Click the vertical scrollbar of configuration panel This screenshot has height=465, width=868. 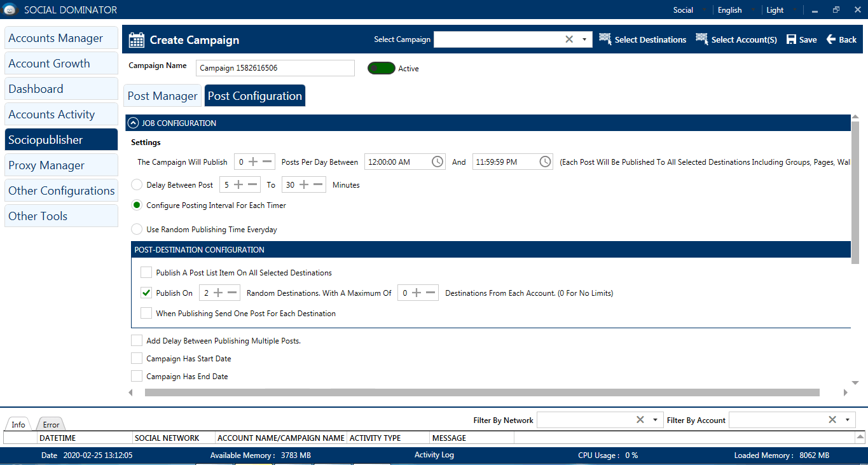coord(855,193)
